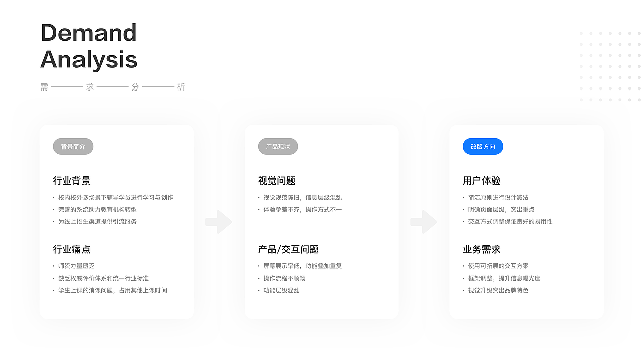
Task: Select the 产品/交互问题 heading
Action: click(x=288, y=249)
